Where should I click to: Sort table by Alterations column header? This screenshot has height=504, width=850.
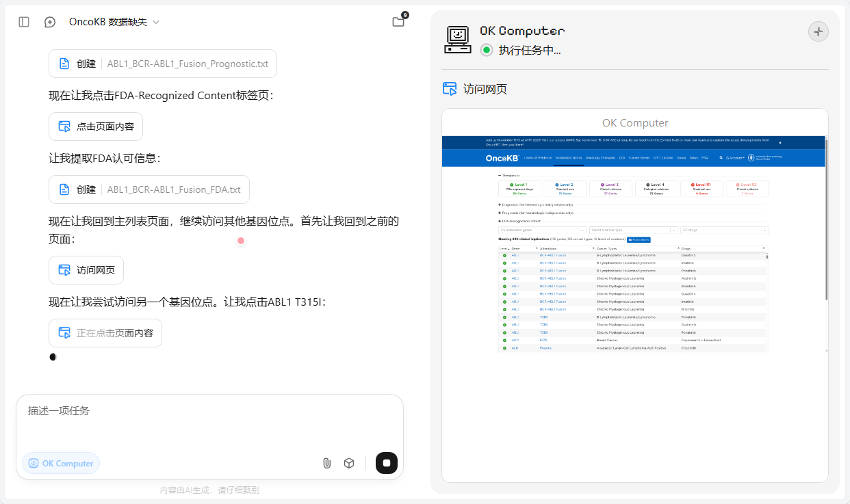coord(567,248)
